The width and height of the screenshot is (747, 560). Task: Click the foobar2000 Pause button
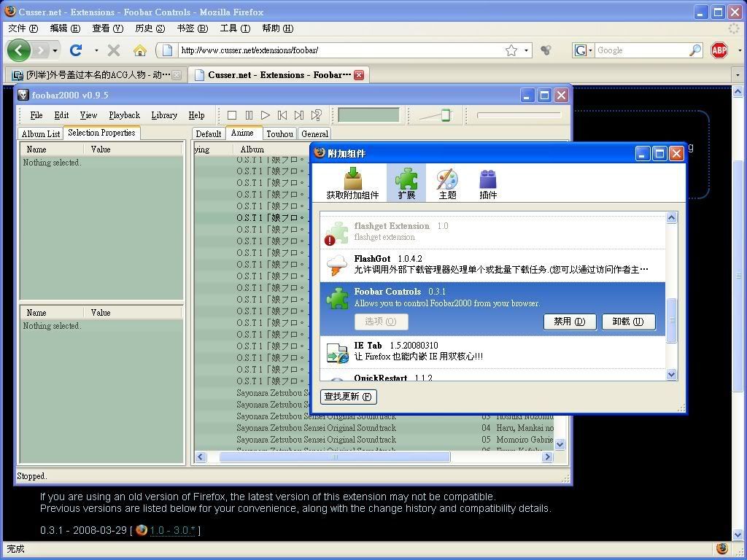pyautogui.click(x=249, y=115)
